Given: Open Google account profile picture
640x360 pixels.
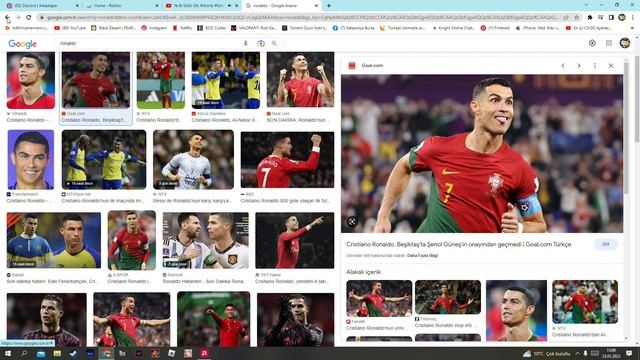Looking at the screenshot, I should click(625, 43).
